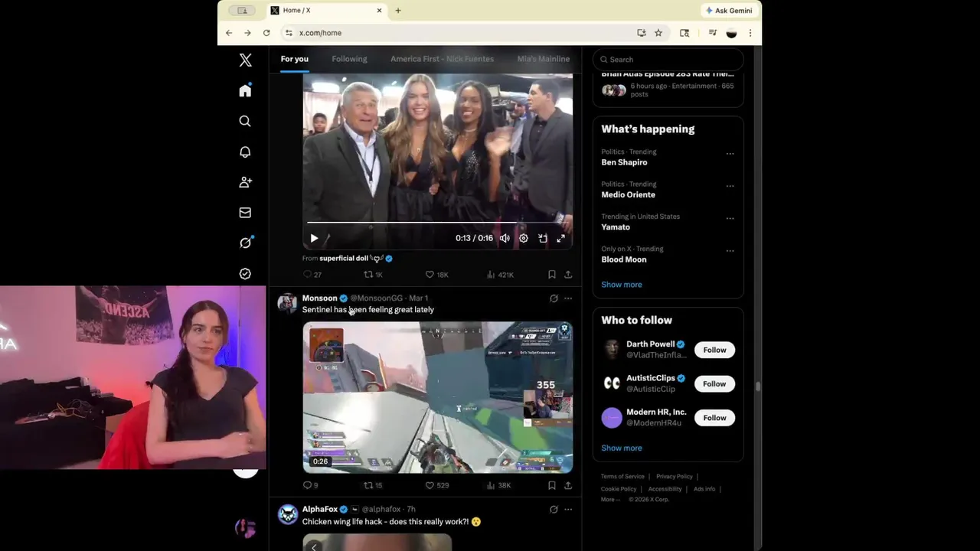The width and height of the screenshot is (980, 551).
Task: Open Grok icon in sidebar
Action: 245,243
